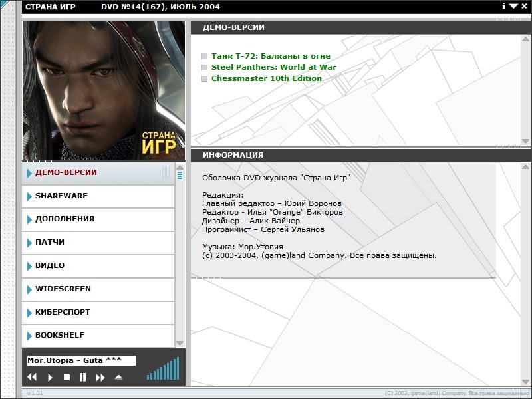532x399 pixels.
Task: Click title text DVD №14(167), ИЮЛЬ 2004
Action: 160,7
